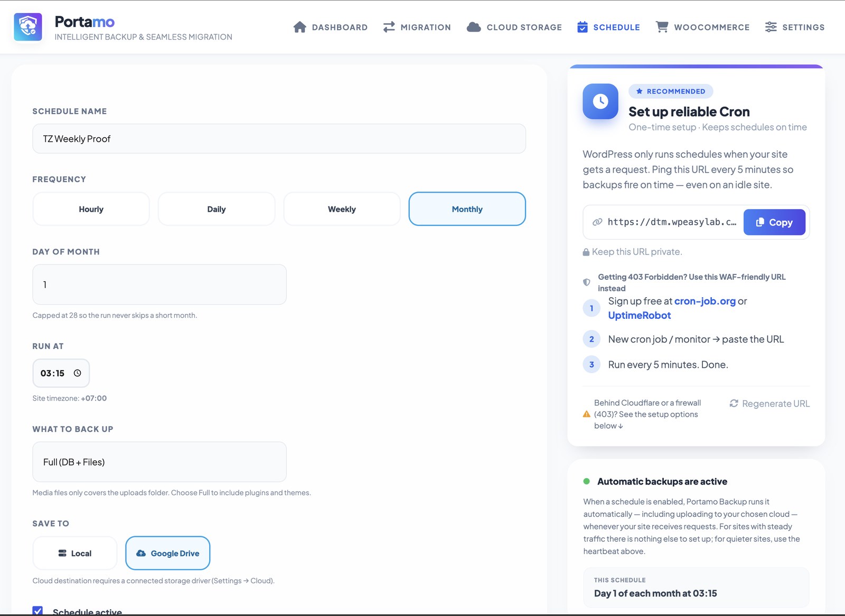Click the step 1 number badge
Viewport: 845px width, 616px height.
tap(591, 308)
